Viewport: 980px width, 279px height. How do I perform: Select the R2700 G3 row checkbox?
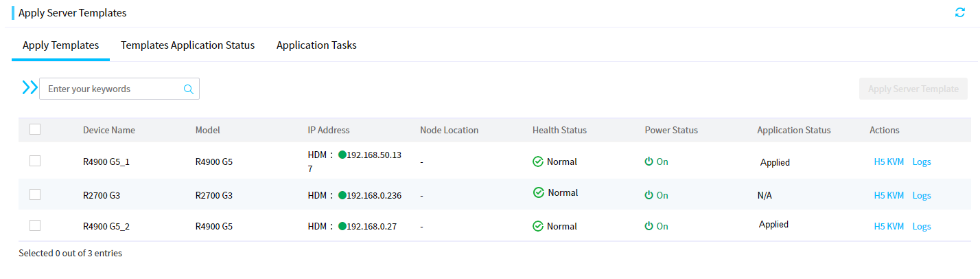click(x=35, y=194)
